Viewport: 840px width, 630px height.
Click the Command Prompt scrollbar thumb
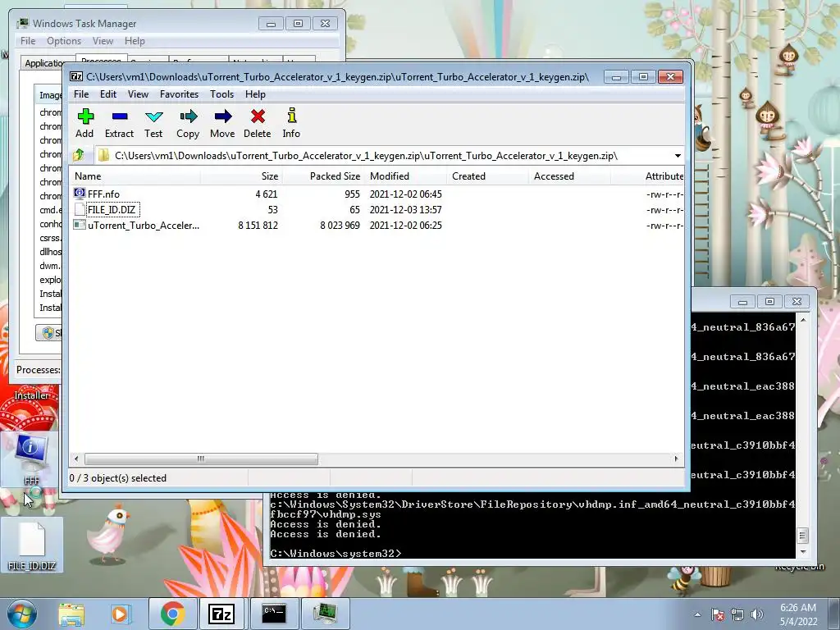pyautogui.click(x=802, y=535)
